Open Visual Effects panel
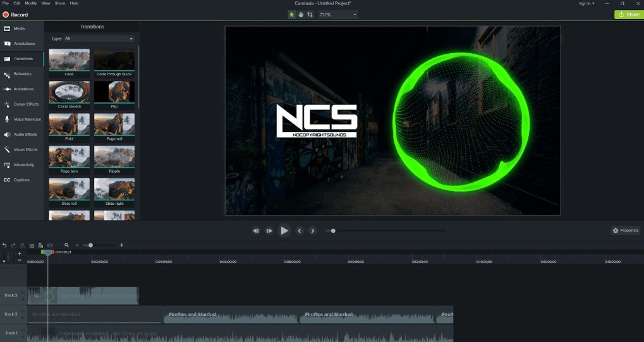 click(21, 150)
